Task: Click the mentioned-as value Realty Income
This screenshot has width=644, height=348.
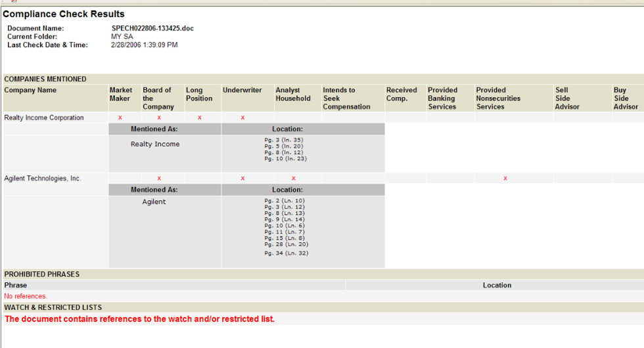Action: coord(155,144)
